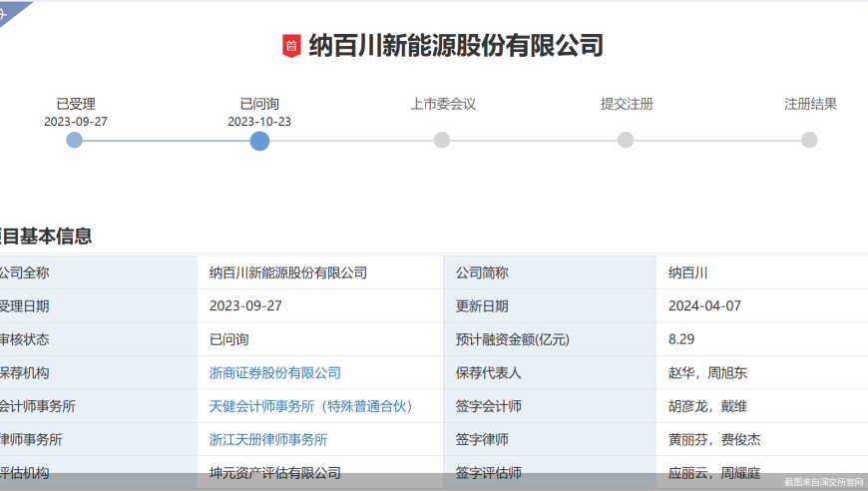Click the 已受理 timeline node
The width and height of the screenshot is (868, 491).
(x=74, y=140)
